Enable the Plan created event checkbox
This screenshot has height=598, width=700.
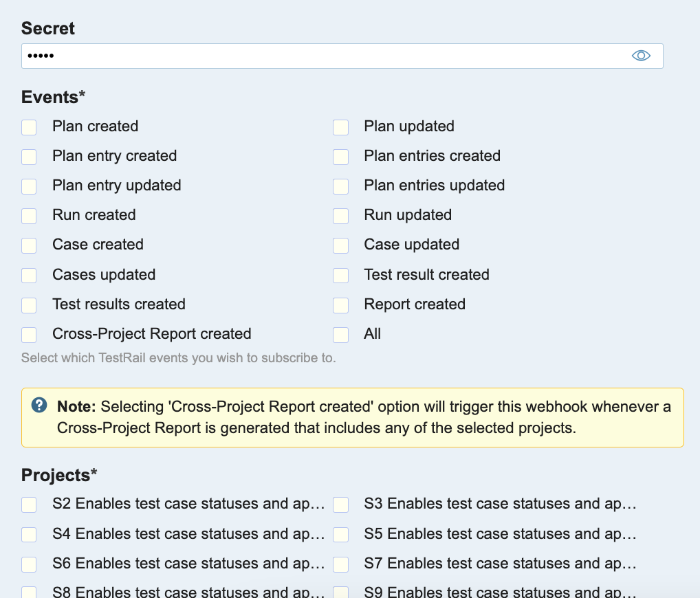pyautogui.click(x=29, y=127)
